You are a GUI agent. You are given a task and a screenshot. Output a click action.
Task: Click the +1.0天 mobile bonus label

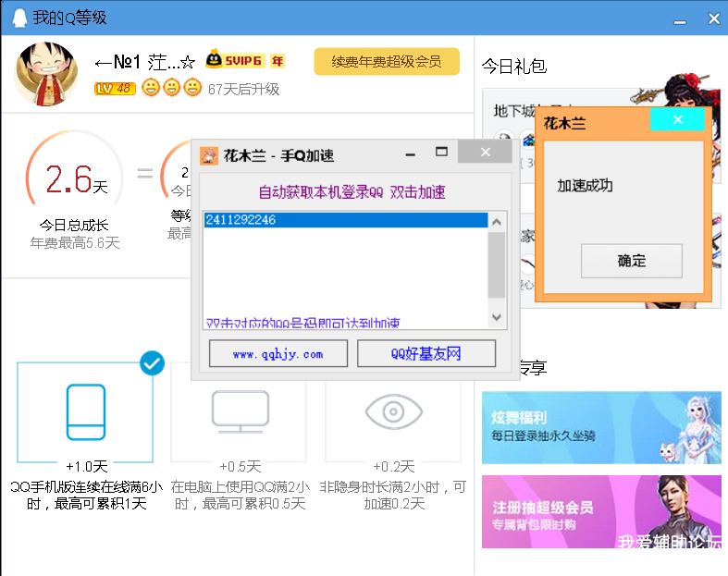(x=86, y=466)
